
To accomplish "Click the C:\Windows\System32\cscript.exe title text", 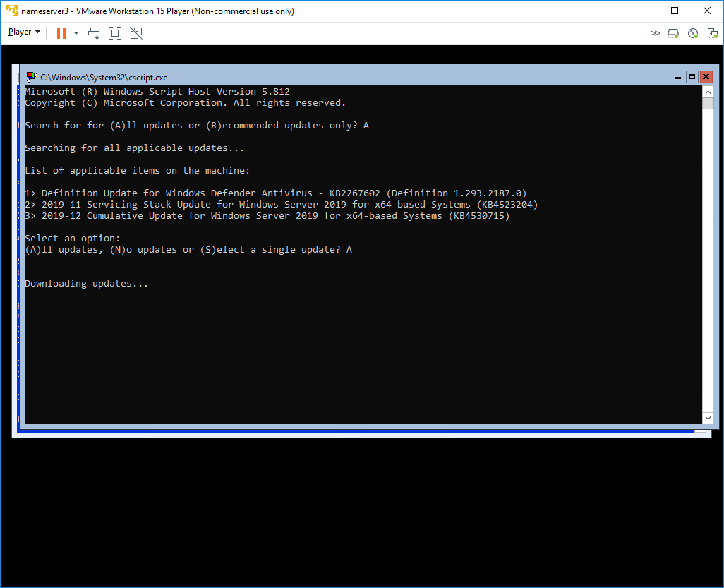I will click(x=104, y=78).
